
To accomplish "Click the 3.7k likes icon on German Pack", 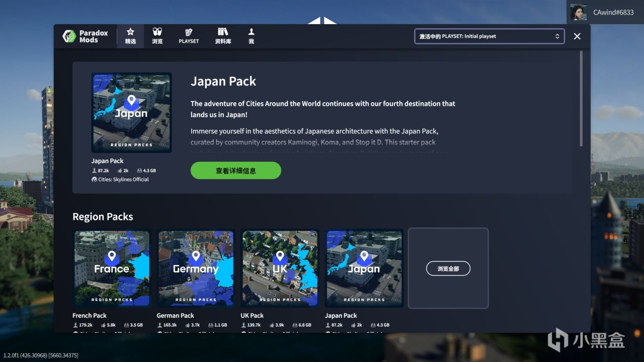I will tap(187, 325).
